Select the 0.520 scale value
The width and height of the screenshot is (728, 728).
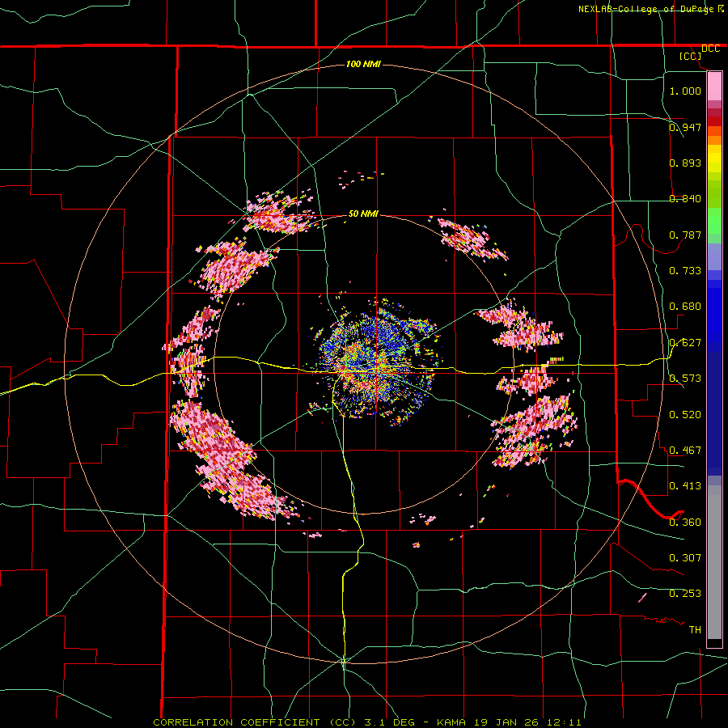pos(685,415)
